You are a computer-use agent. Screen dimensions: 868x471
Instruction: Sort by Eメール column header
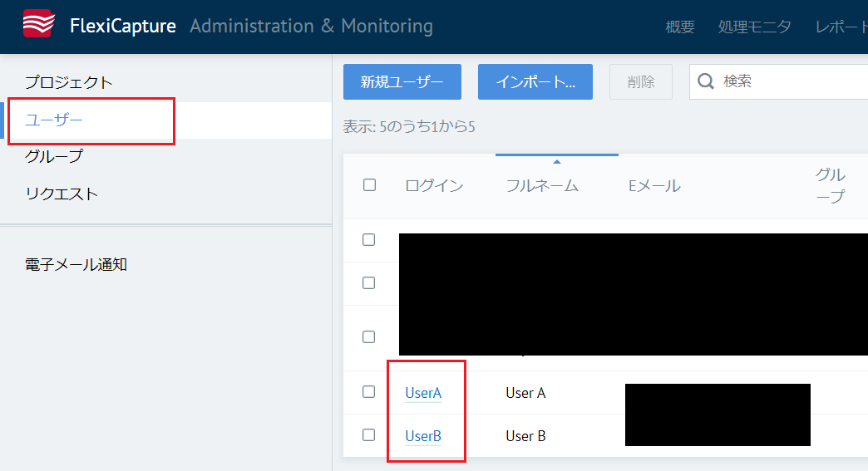pyautogui.click(x=654, y=186)
